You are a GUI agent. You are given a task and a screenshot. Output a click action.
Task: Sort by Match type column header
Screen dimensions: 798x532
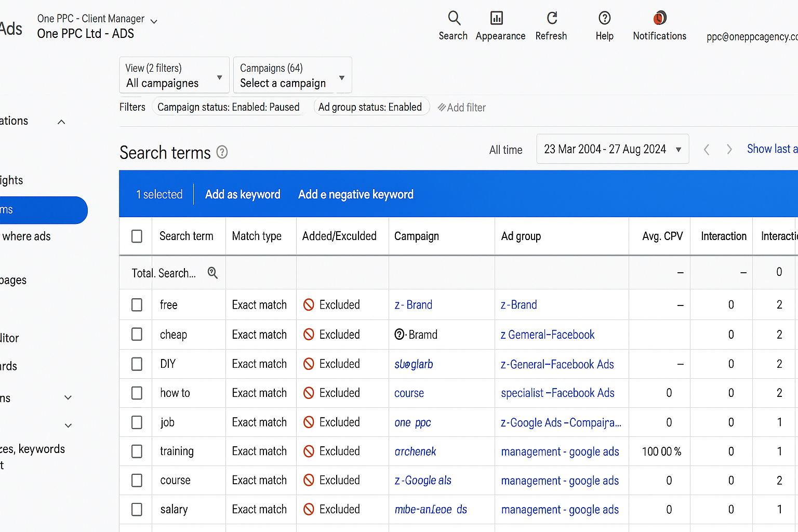click(257, 236)
